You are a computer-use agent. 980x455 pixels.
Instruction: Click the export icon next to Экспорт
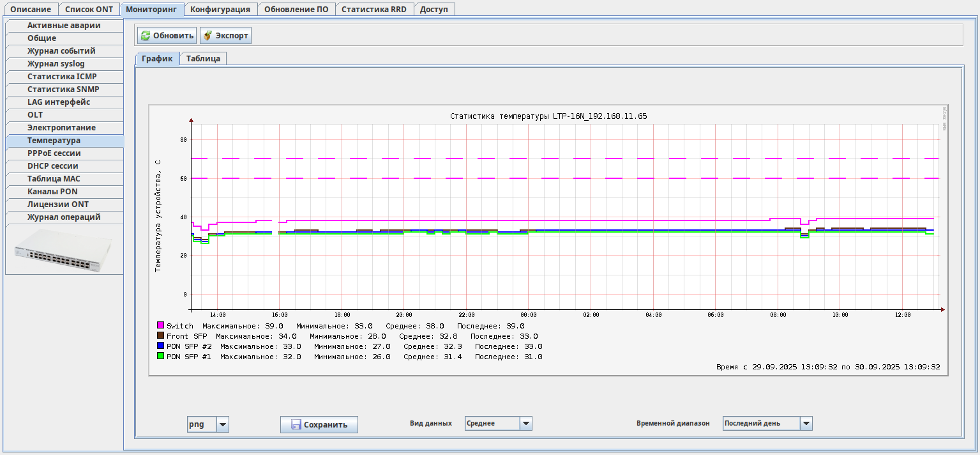(207, 36)
